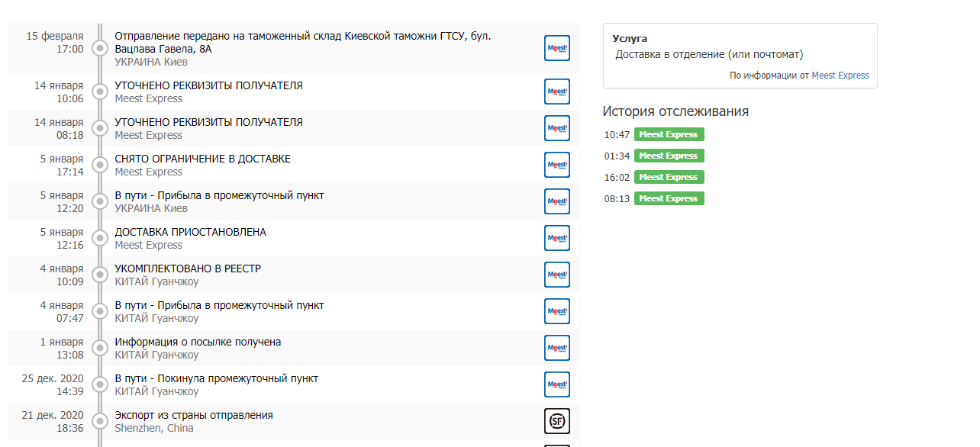
Task: Click Meest logo beside ДОСТАВКА ПРИОСТАНОВЛЕНА
Action: 557,238
